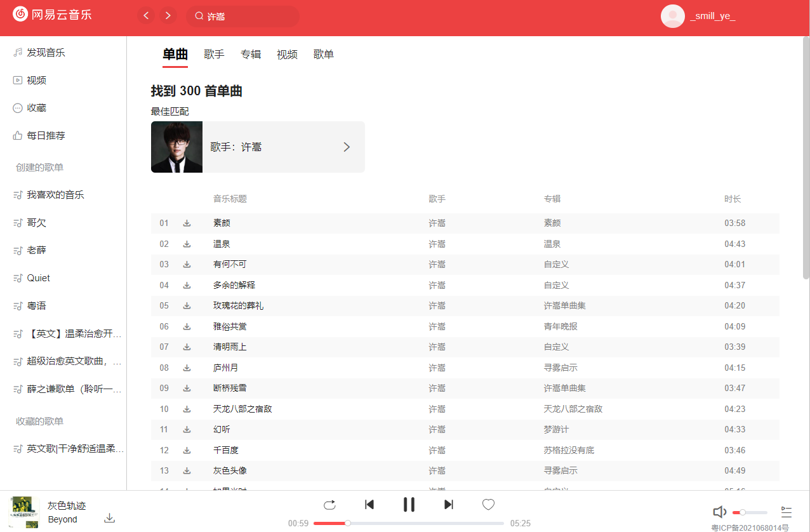Open best match artist 许嵩 chevron
The width and height of the screenshot is (810, 532).
tap(347, 147)
